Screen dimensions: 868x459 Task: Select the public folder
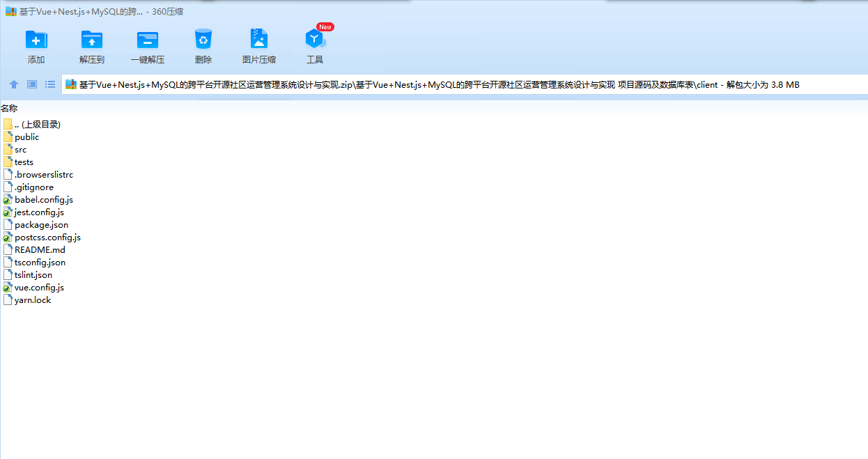pyautogui.click(x=21, y=137)
